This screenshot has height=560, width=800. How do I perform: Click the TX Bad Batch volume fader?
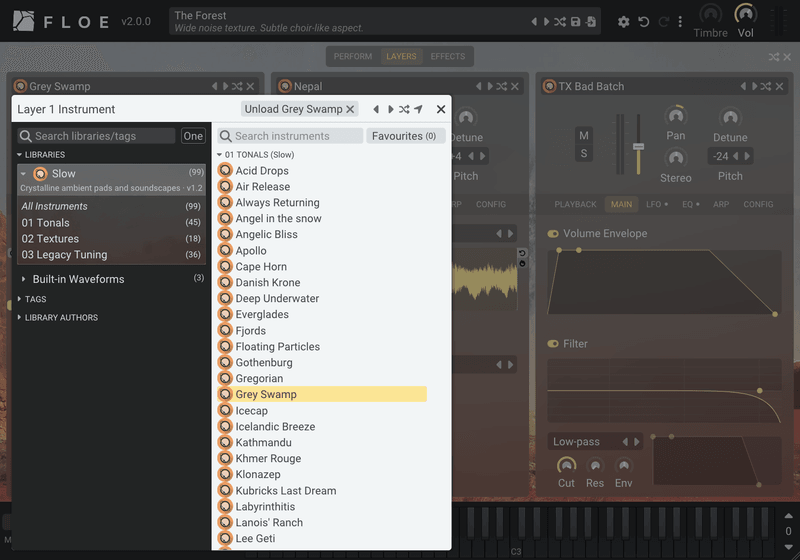(x=638, y=147)
